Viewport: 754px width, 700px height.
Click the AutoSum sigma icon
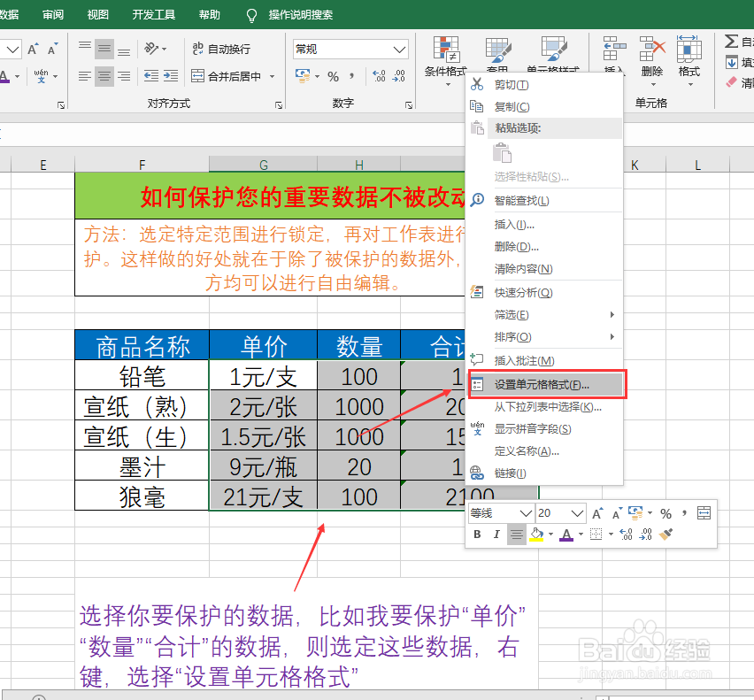(x=731, y=42)
